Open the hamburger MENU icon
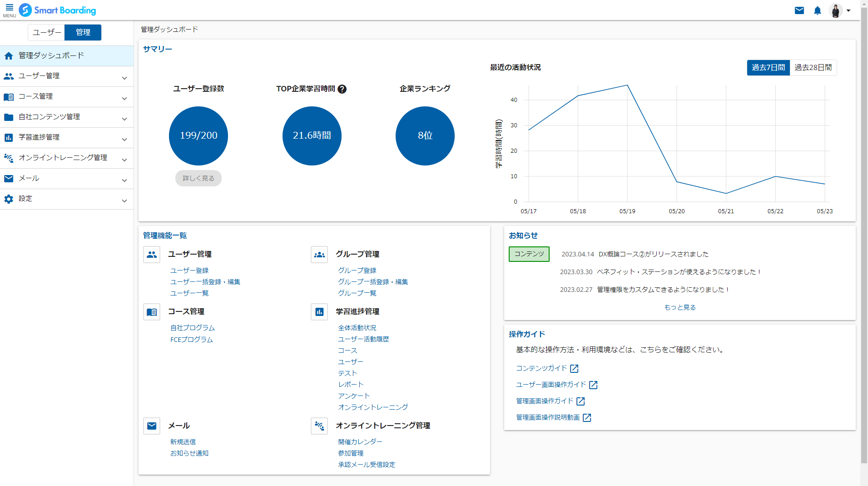Viewport: 868px width, 486px height. (9, 10)
